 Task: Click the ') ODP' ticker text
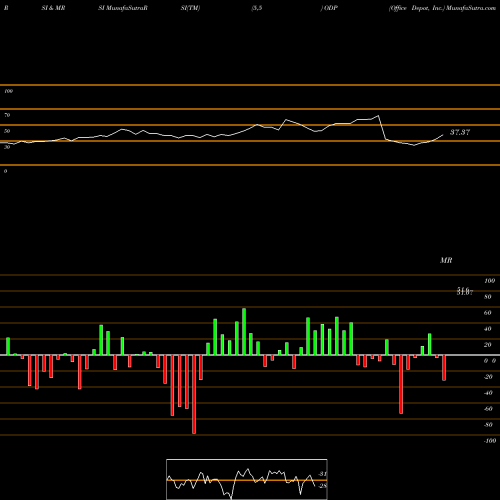point(329,8)
